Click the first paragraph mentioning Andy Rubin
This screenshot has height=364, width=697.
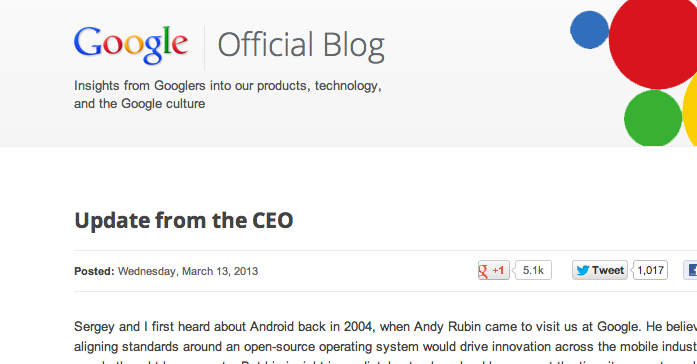click(385, 327)
